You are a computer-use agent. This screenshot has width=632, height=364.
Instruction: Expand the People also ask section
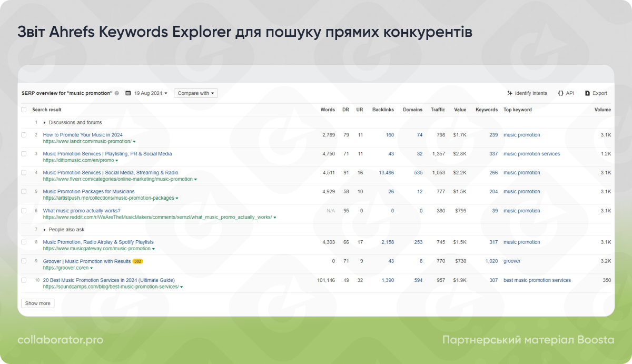44,229
